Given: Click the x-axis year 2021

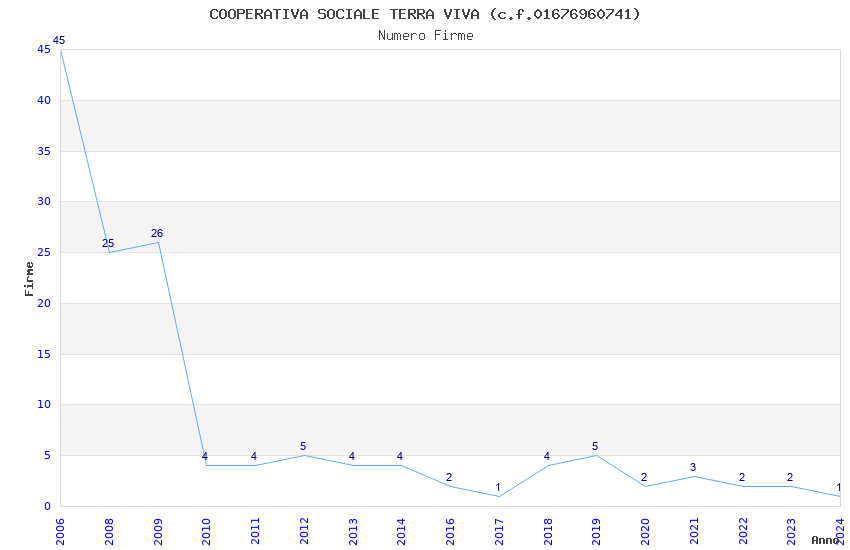Looking at the screenshot, I should coord(694,531).
